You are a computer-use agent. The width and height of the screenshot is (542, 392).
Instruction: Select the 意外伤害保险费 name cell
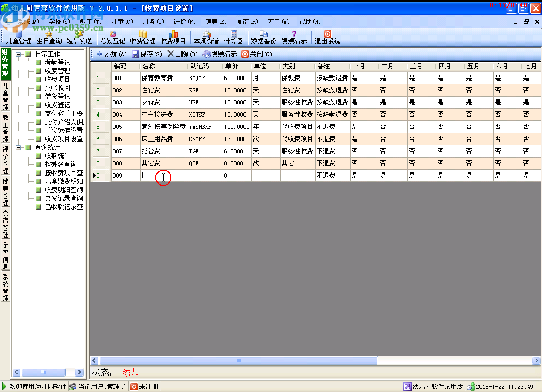164,127
